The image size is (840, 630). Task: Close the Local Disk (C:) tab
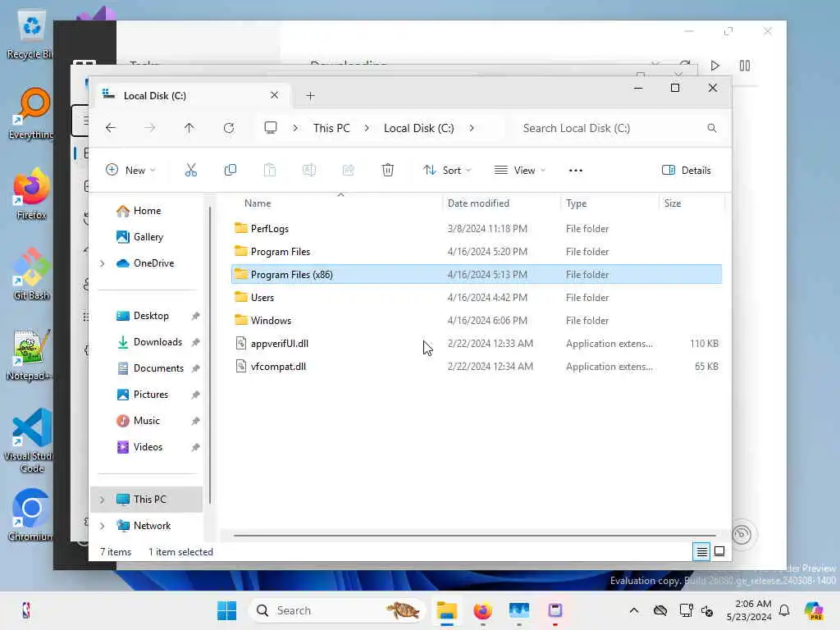(274, 95)
